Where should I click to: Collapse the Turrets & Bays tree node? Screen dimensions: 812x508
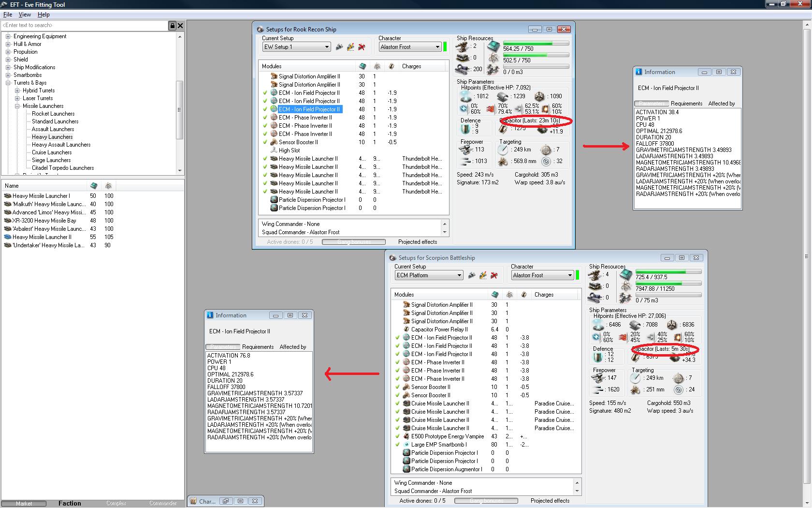point(8,83)
